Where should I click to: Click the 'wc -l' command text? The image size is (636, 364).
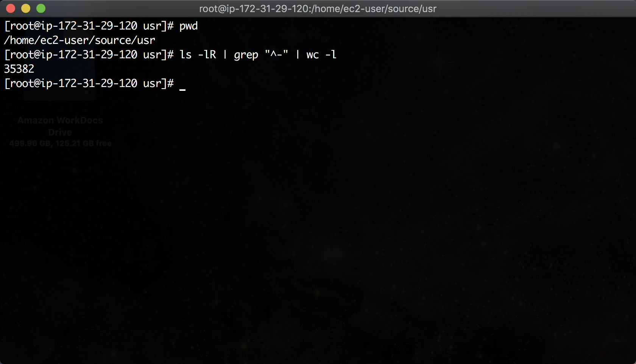point(321,55)
